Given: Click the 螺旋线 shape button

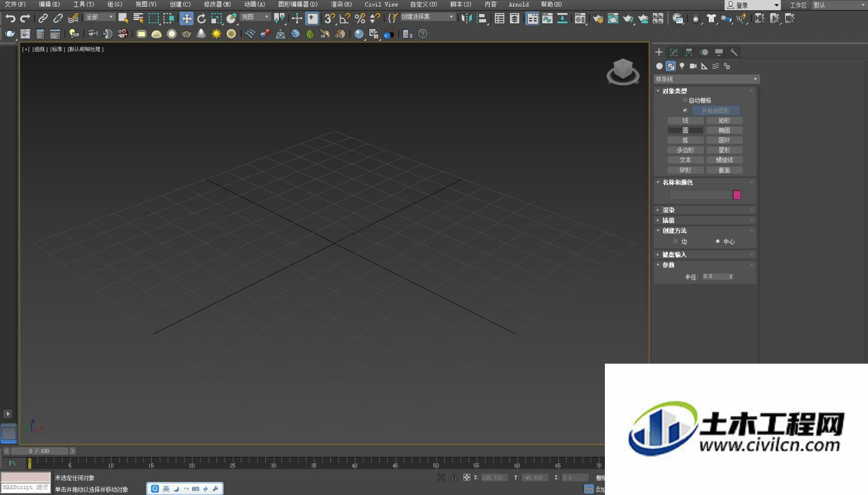Looking at the screenshot, I should click(724, 160).
